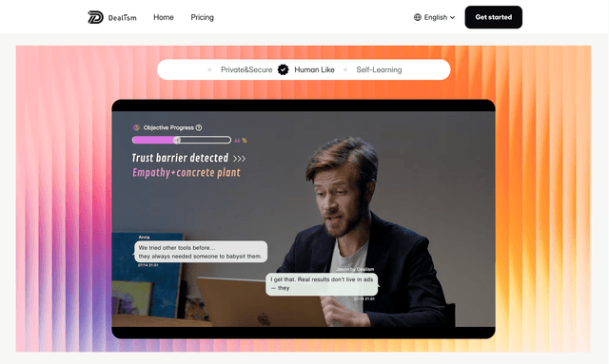Click the 'Trust barrier detected' text

pyautogui.click(x=180, y=158)
